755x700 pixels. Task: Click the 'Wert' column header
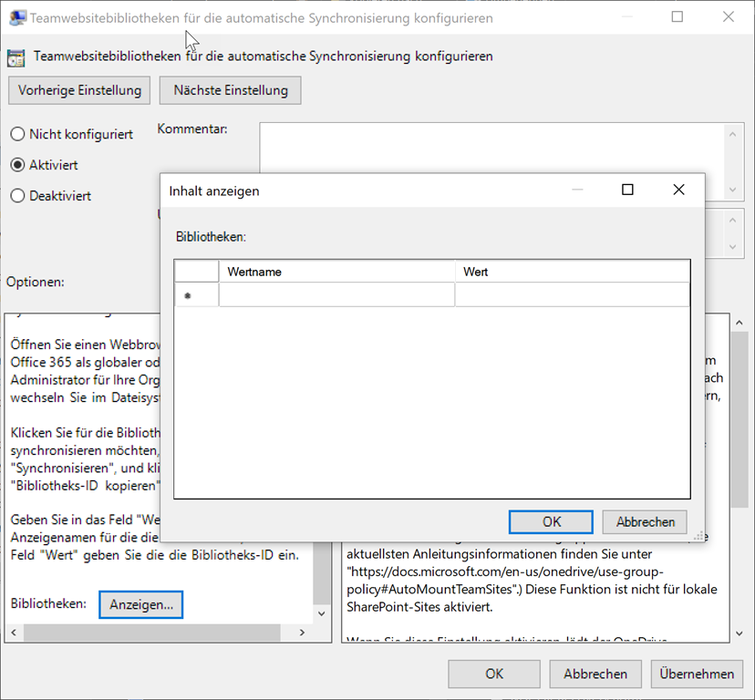click(x=572, y=272)
